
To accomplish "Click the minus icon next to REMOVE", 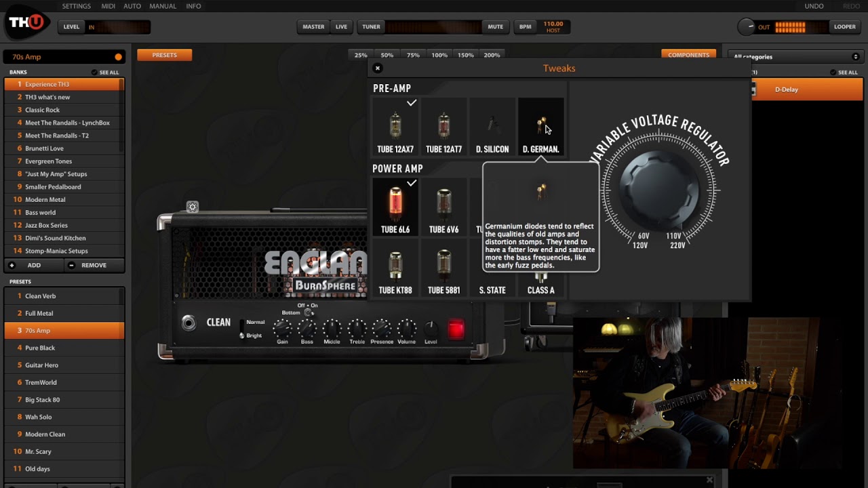I will pos(71,265).
